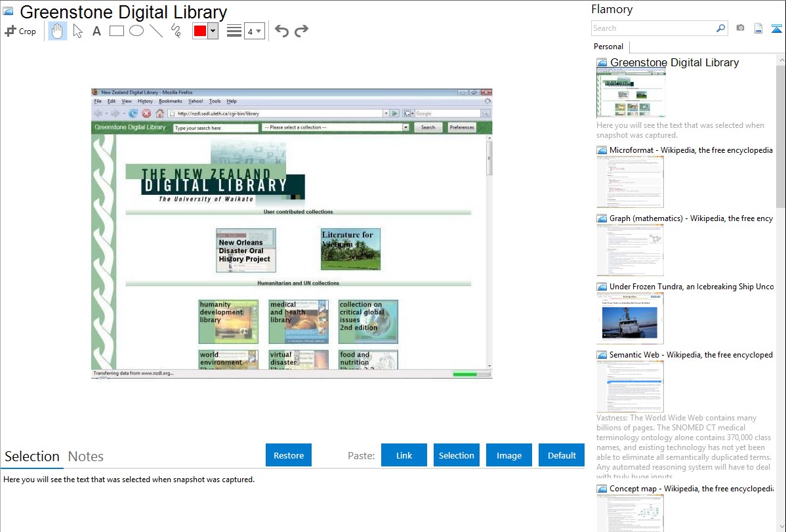
Task: Click the Firefox reload icon in snapshot
Action: pos(133,113)
